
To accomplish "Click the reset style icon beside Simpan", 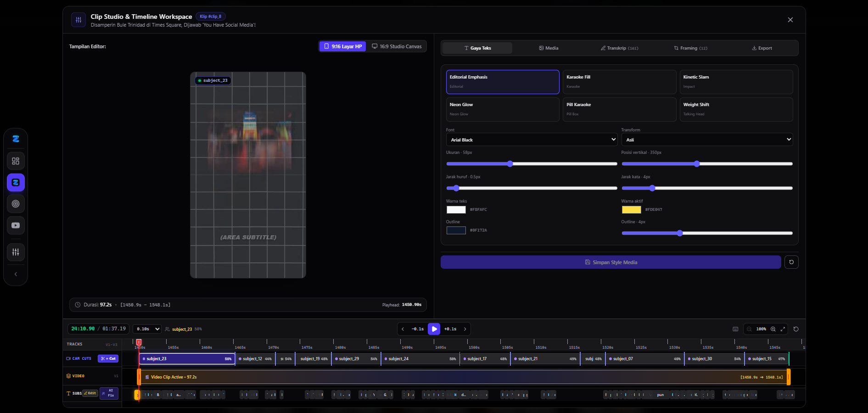I will 791,262.
